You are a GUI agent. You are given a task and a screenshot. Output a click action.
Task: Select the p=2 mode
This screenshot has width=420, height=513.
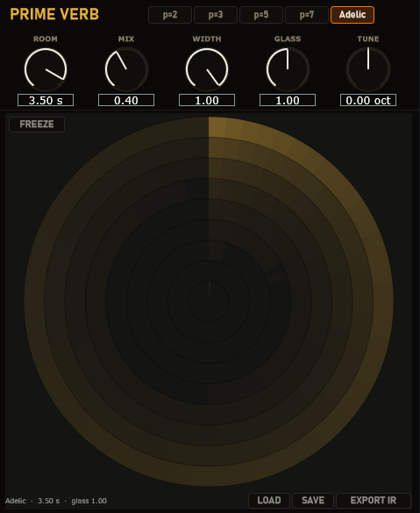[170, 15]
